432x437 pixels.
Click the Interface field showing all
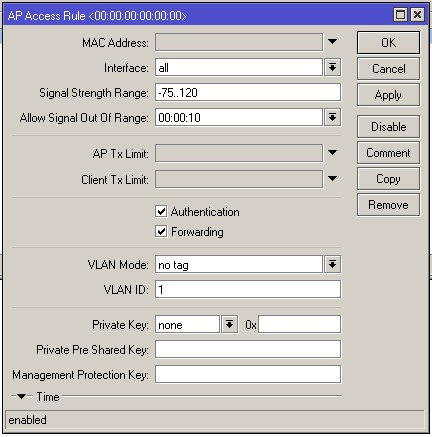[239, 67]
